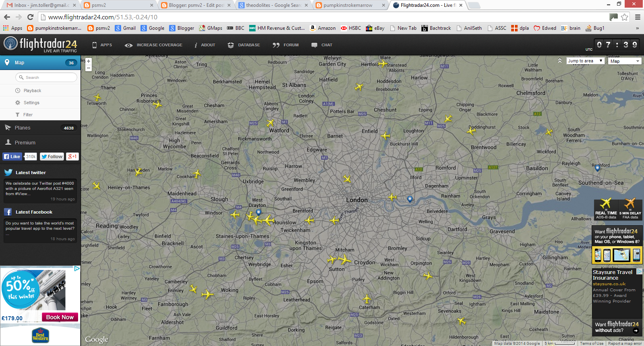Select the plane near Twickenham
Screen dimensions: 644x346
point(309,220)
